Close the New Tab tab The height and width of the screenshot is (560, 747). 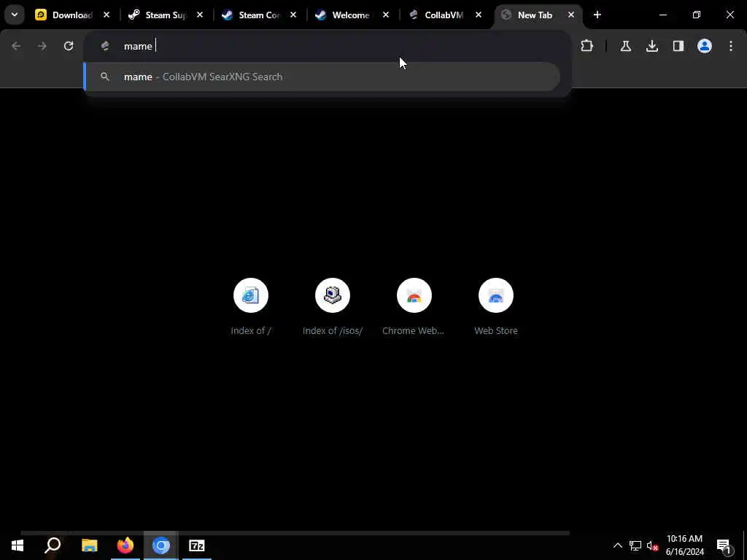(571, 15)
